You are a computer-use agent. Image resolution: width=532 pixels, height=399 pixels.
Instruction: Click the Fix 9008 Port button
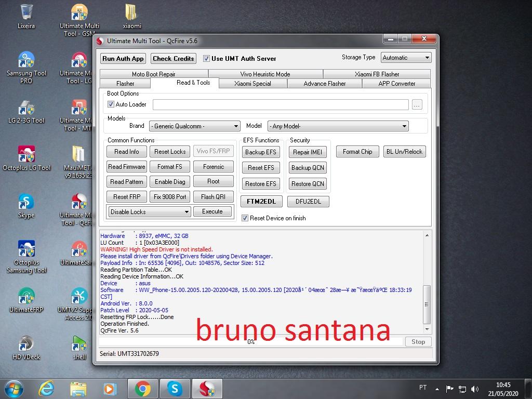tap(170, 197)
